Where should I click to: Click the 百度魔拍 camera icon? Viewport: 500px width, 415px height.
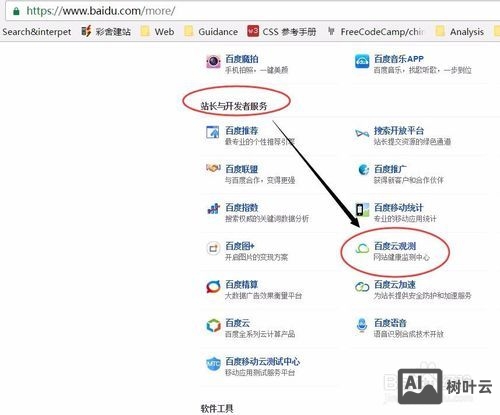point(213,61)
